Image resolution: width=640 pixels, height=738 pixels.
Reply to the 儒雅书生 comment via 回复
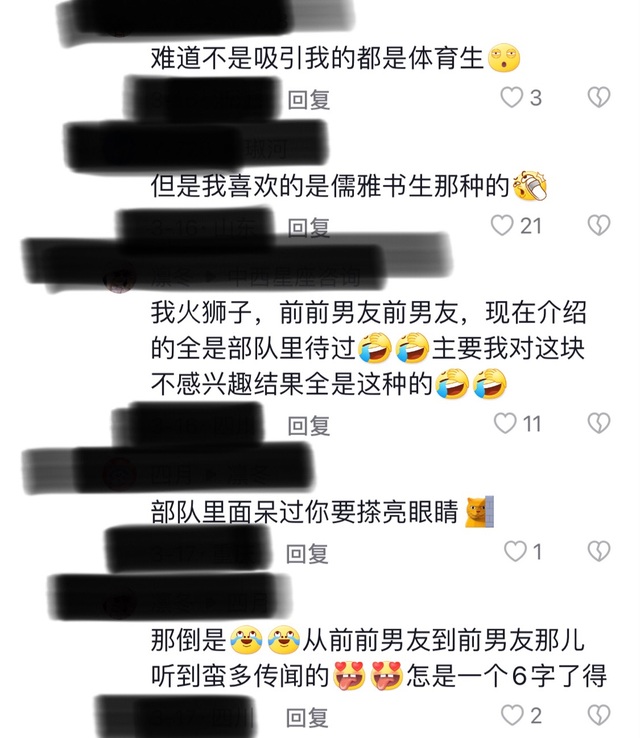pos(309,228)
